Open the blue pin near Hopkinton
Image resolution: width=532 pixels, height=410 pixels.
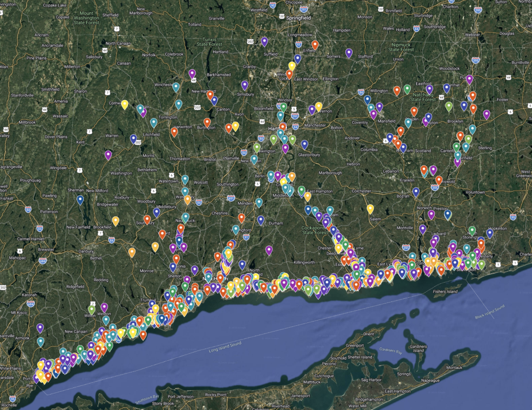[x=489, y=233]
